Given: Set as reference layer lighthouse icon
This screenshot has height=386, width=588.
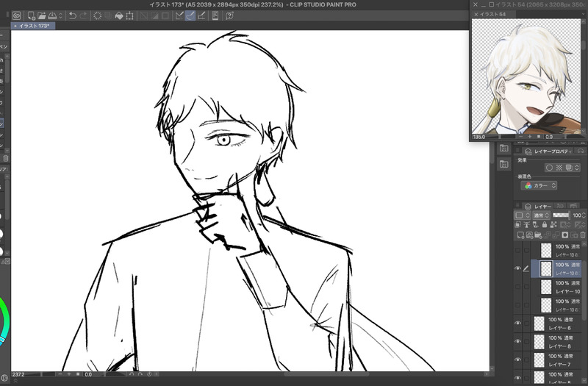Looking at the screenshot, I should point(527,225).
